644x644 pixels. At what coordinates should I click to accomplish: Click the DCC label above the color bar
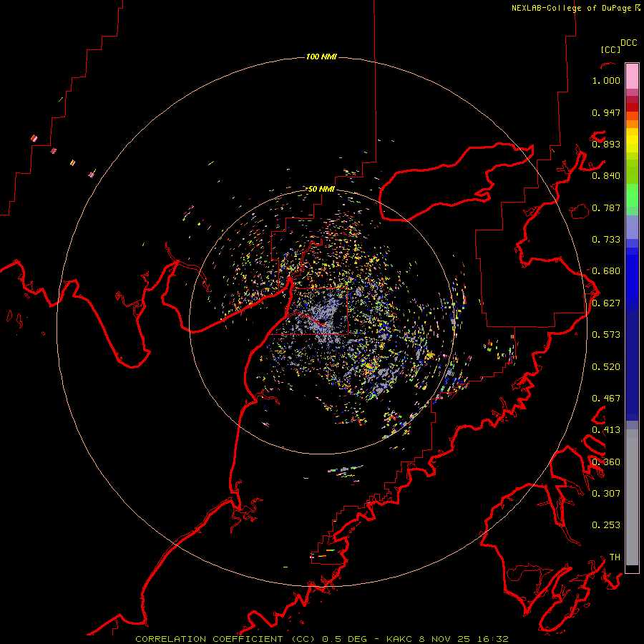(x=628, y=43)
